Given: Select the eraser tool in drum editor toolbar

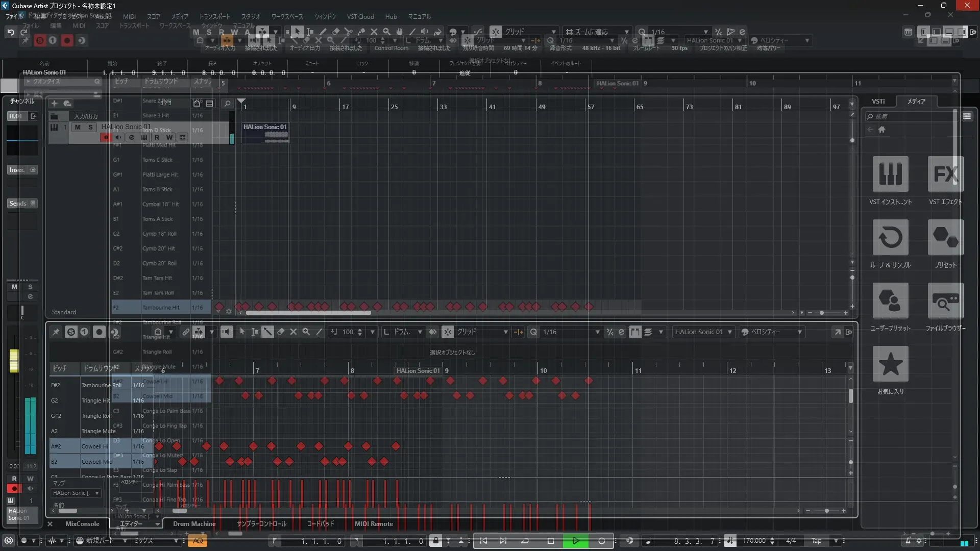Looking at the screenshot, I should tap(281, 332).
